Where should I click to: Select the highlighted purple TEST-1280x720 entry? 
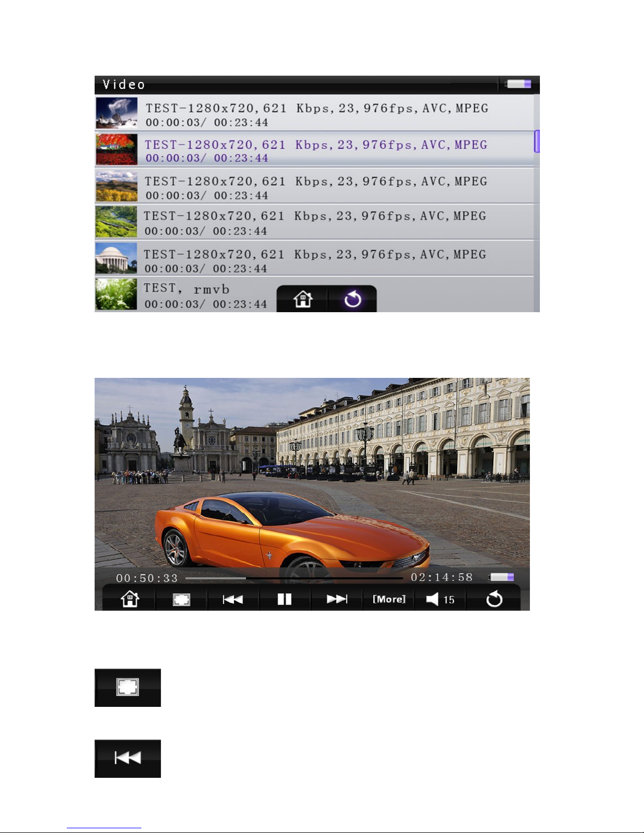coord(314,150)
